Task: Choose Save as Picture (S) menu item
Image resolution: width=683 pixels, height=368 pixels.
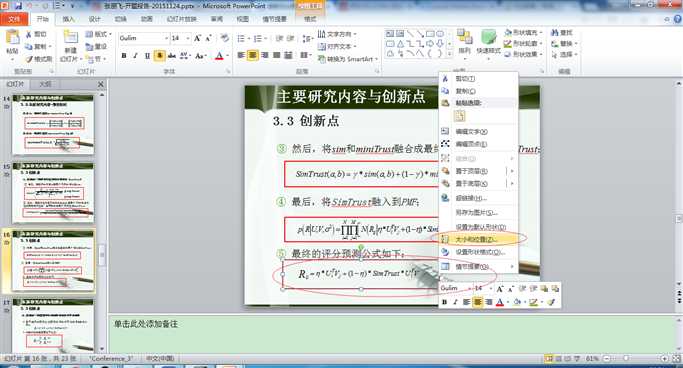Action: (478, 213)
